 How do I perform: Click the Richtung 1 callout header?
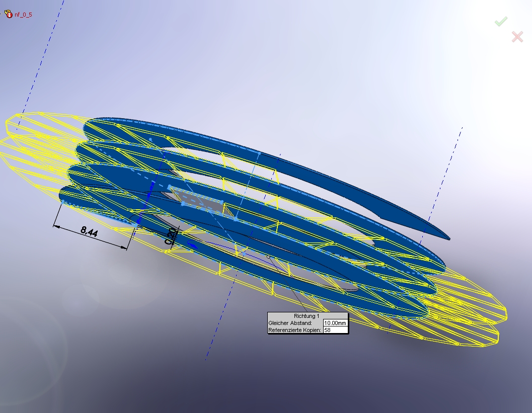[x=307, y=316]
